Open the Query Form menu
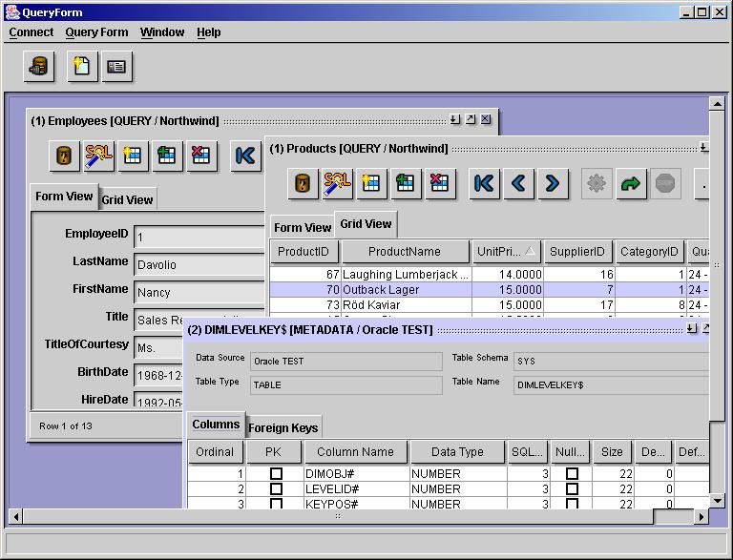The height and width of the screenshot is (560, 733). click(96, 32)
